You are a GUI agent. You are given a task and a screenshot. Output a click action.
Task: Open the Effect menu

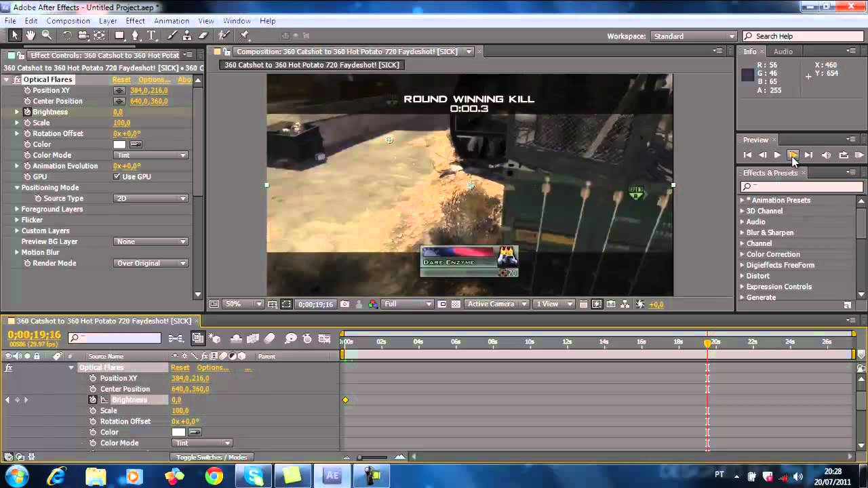pos(136,21)
